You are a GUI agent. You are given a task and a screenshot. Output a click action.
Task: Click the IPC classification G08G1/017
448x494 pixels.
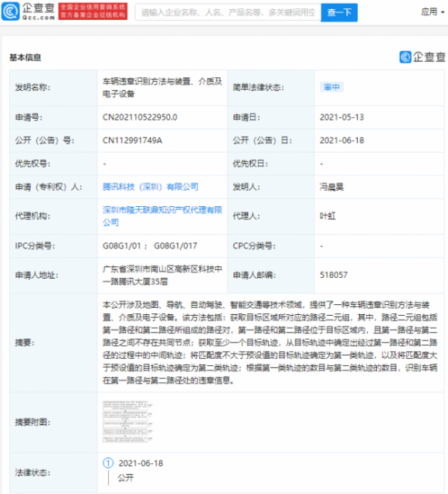click(x=175, y=245)
